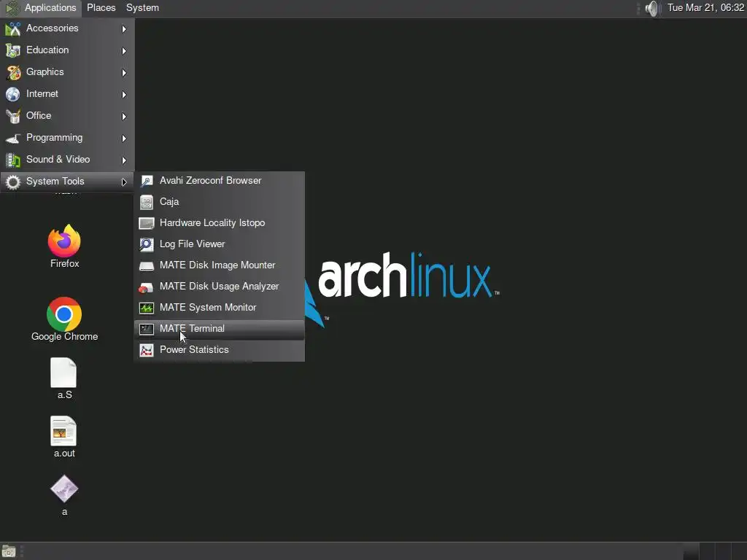Click the MATE Disk Image Mounter icon
Screen dimensions: 747x560
146,265
